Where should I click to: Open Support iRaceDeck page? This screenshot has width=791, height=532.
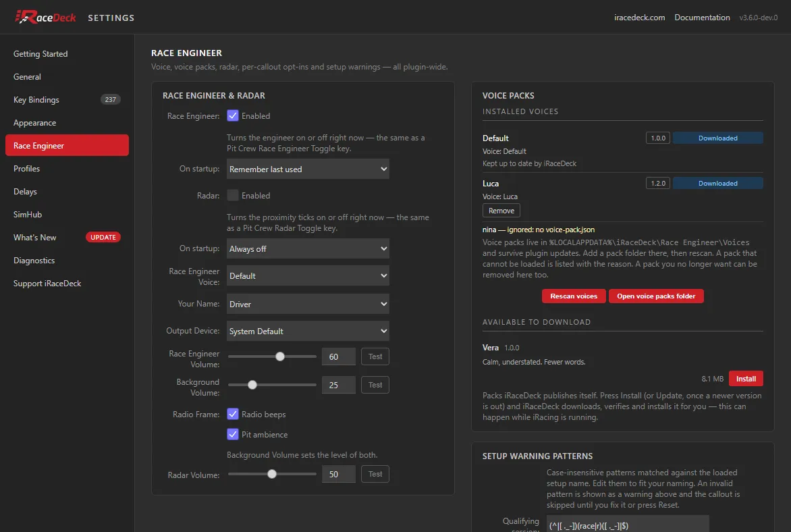67,283
